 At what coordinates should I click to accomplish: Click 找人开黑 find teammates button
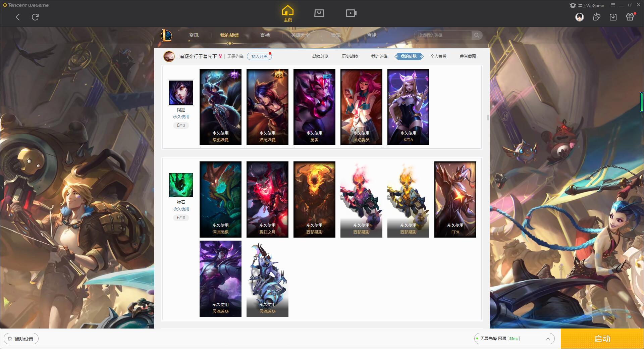pos(259,56)
